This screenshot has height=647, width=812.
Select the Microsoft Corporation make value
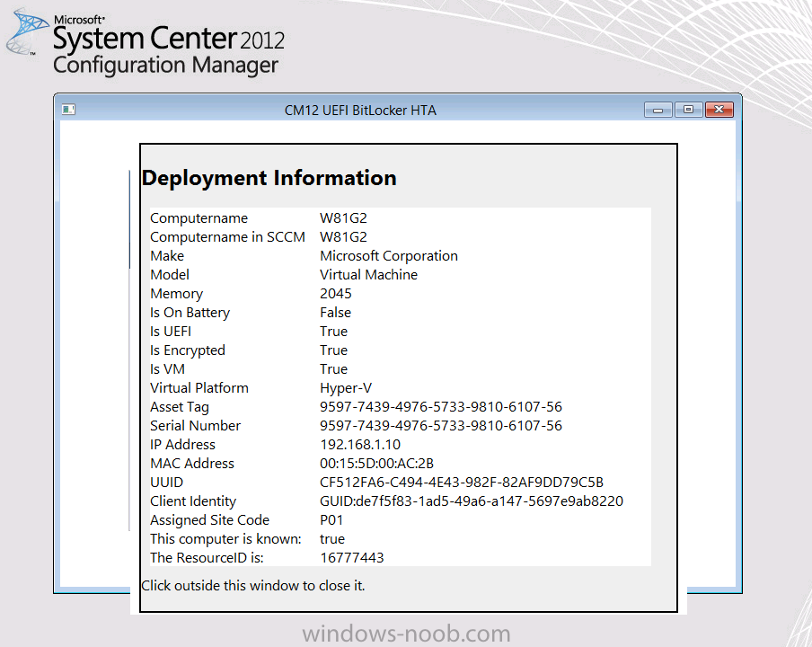(x=389, y=256)
